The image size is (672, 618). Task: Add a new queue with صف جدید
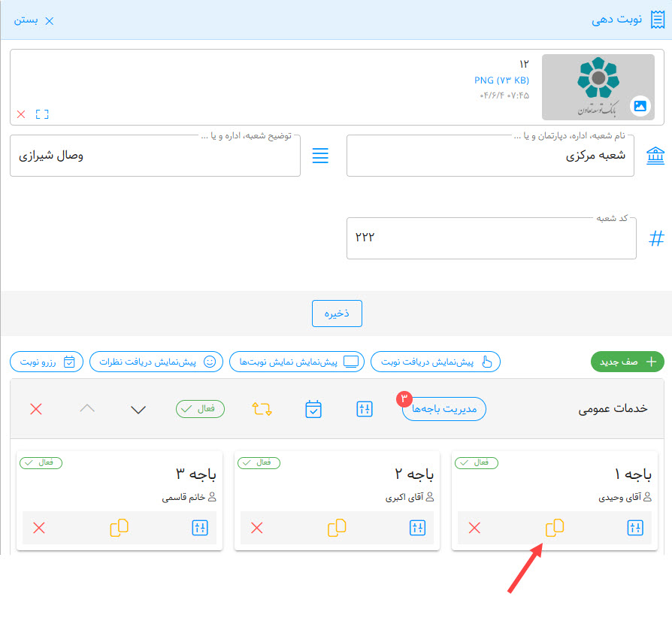(x=628, y=362)
